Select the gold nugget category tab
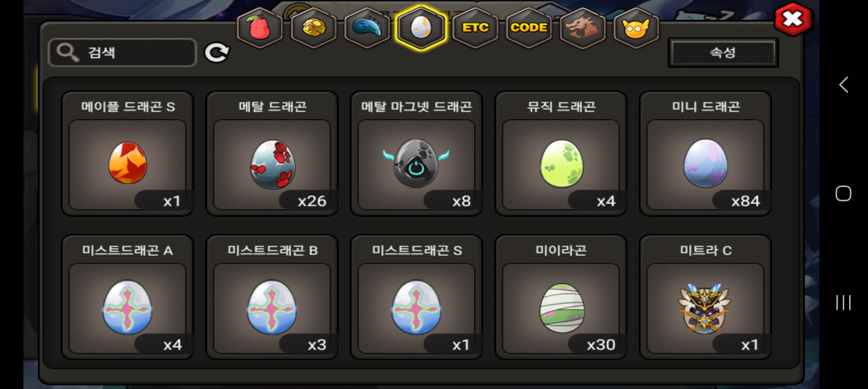 pyautogui.click(x=313, y=27)
